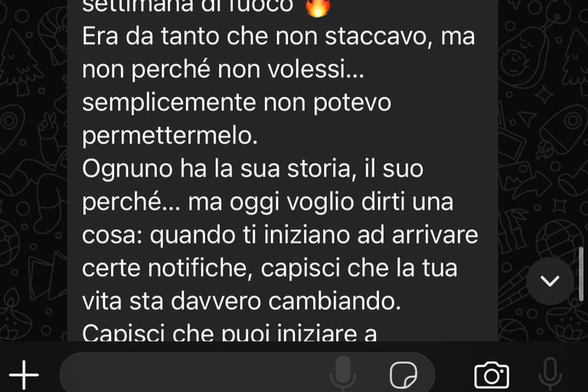
Task: Open the camera from the bottom bar
Action: [x=492, y=374]
